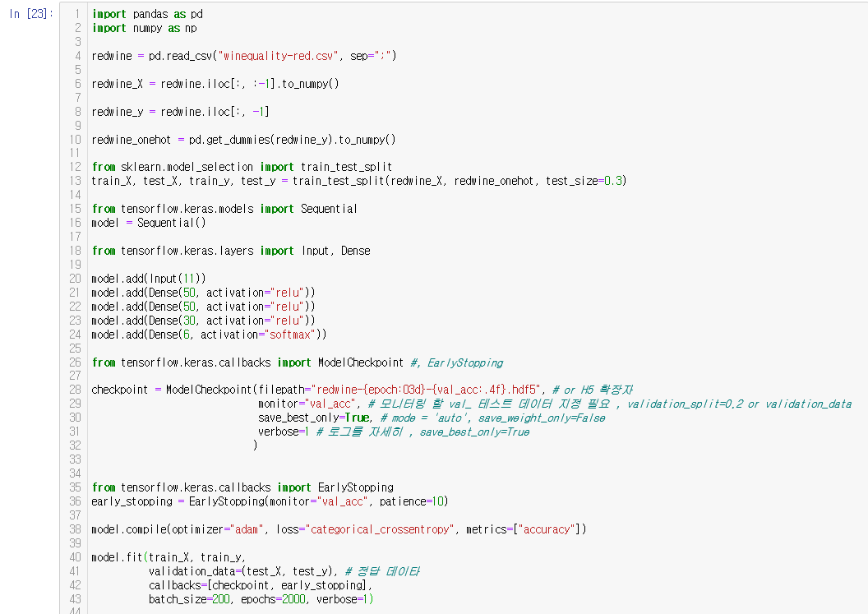Screen dimensions: 868x614
Task: Click the 'import numpy as np' line
Action: coord(145,28)
